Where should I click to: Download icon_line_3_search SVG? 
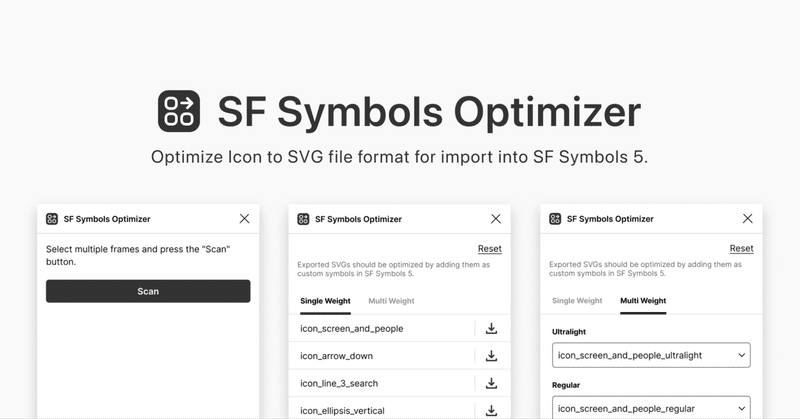(491, 383)
